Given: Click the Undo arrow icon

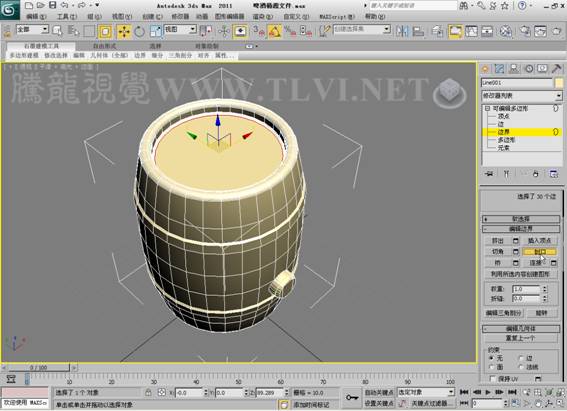Looking at the screenshot, I should (64, 5).
